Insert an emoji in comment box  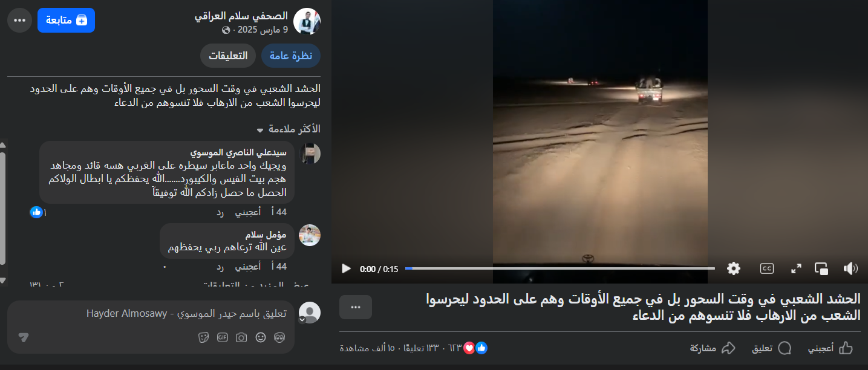pyautogui.click(x=261, y=337)
